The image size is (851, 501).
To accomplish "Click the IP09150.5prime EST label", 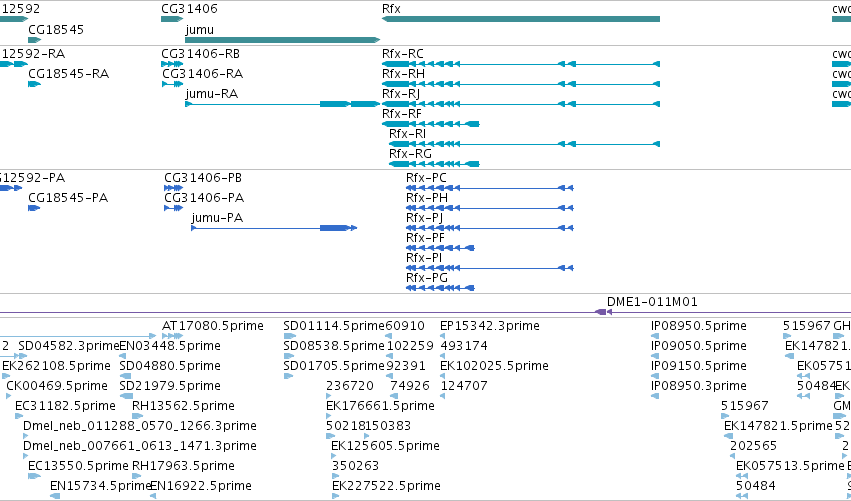I will [699, 366].
